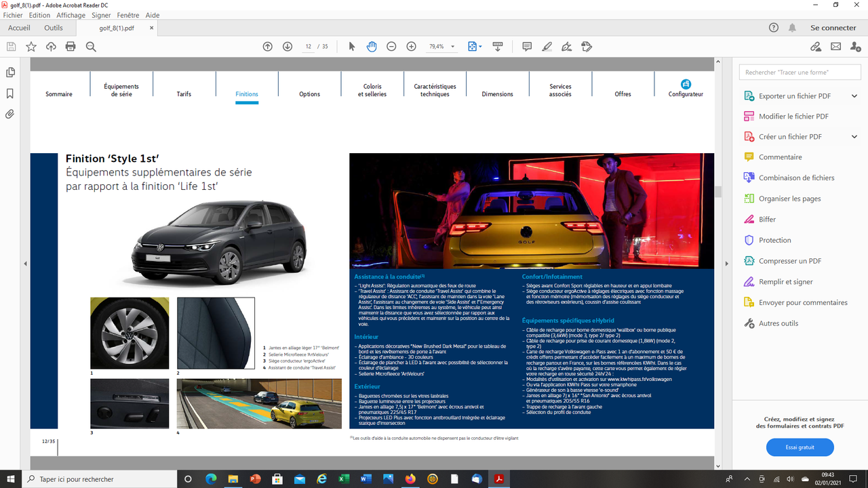Click the cloud upload icon
Viewport: 868px width, 488px height.
tap(51, 47)
